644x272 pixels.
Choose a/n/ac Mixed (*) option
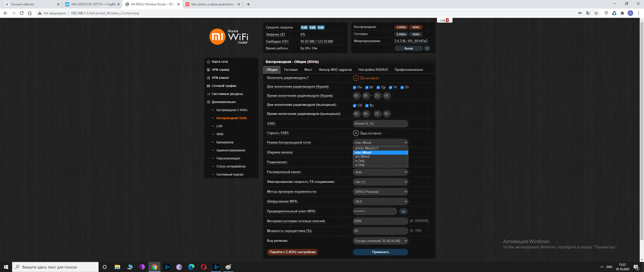pyautogui.click(x=380, y=148)
